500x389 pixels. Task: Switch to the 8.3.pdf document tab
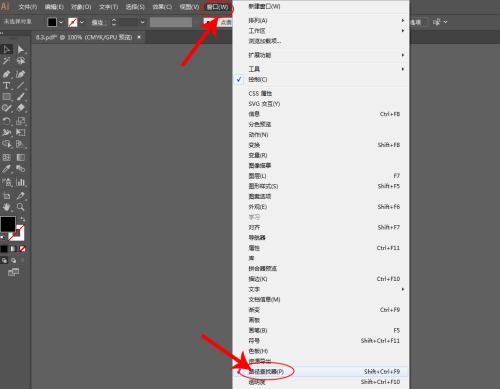[84, 37]
